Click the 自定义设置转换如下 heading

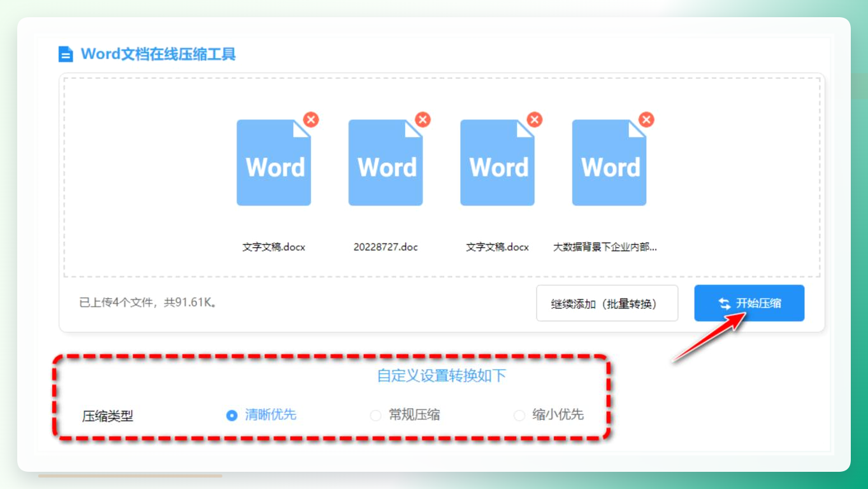click(442, 376)
